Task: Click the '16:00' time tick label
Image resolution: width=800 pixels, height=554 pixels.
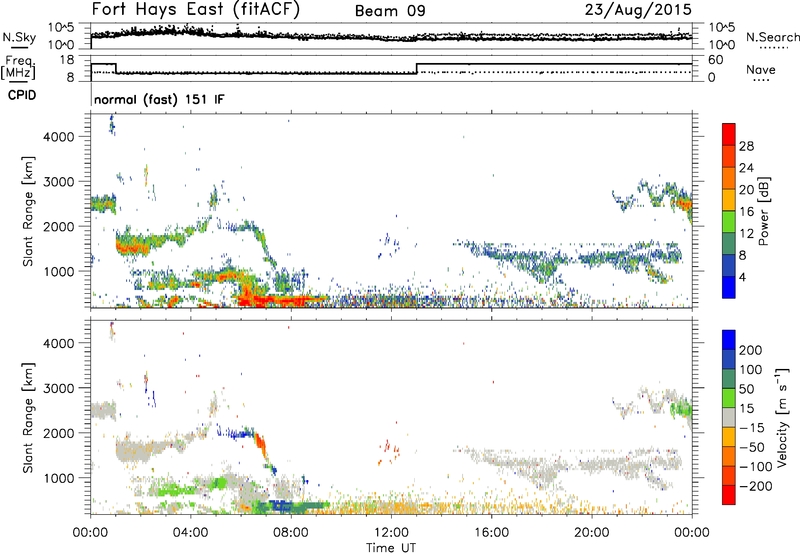Action: coord(491,533)
